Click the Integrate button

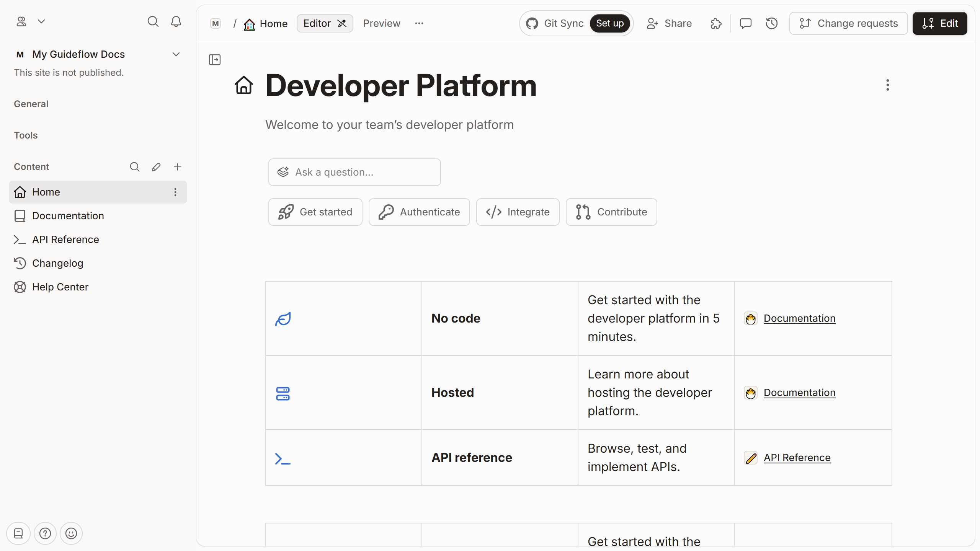coord(518,212)
